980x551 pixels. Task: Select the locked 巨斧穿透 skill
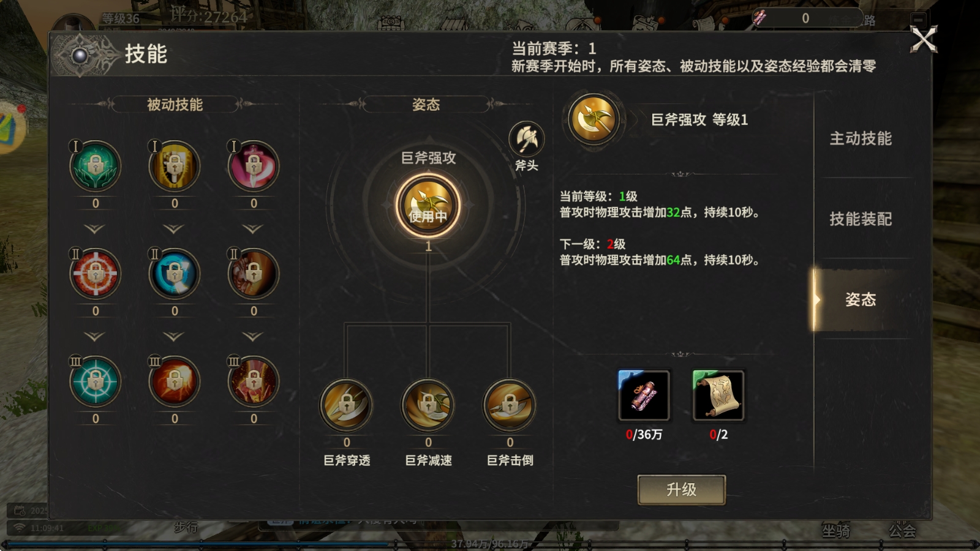click(x=347, y=405)
